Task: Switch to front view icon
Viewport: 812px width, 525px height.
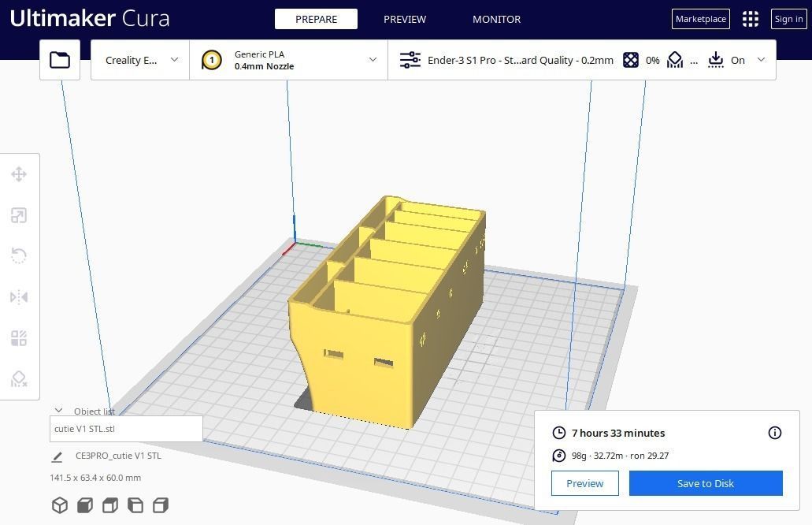Action: pos(85,505)
